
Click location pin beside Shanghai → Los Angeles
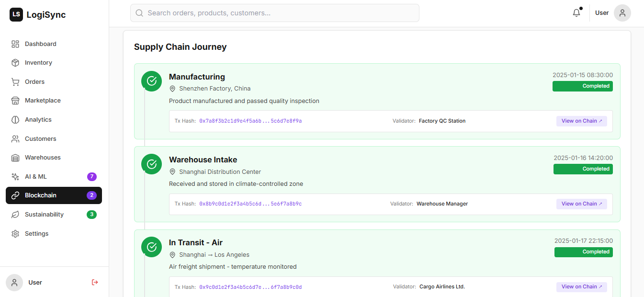(x=172, y=255)
